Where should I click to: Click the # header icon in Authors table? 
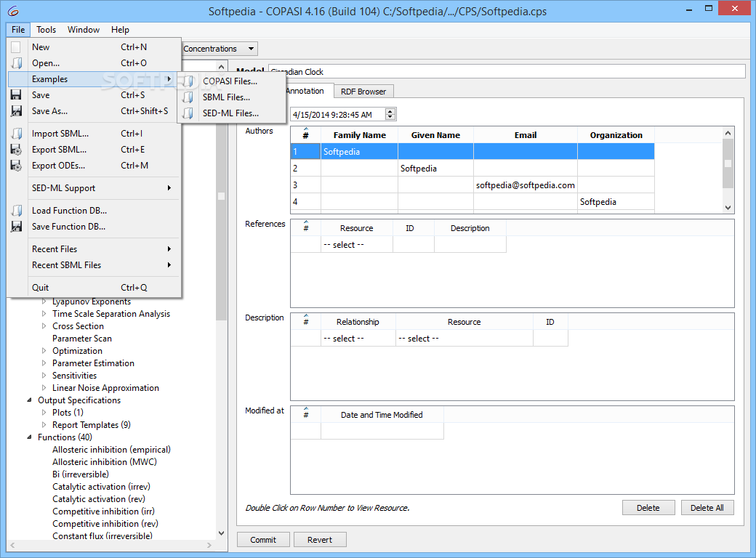pyautogui.click(x=306, y=135)
